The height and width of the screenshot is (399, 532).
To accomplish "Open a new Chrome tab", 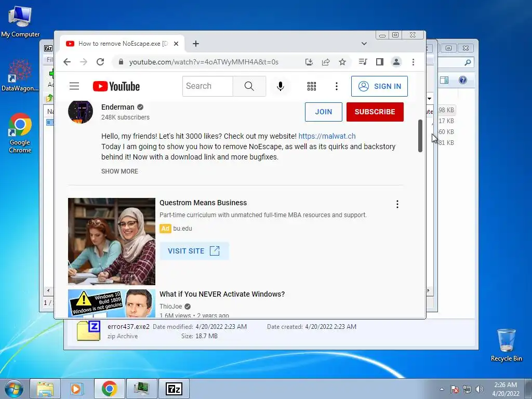I will [195, 44].
